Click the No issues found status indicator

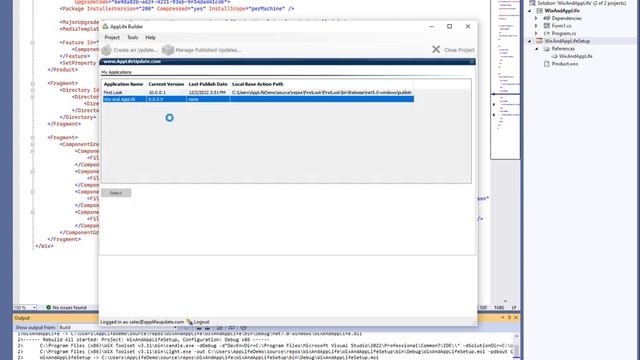[x=66, y=307]
